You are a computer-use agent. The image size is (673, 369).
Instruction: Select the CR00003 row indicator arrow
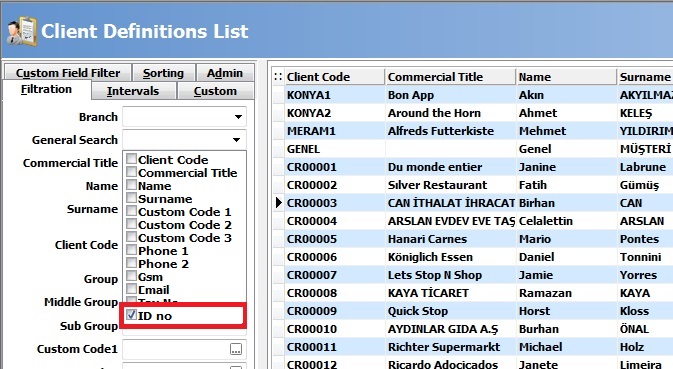point(279,203)
